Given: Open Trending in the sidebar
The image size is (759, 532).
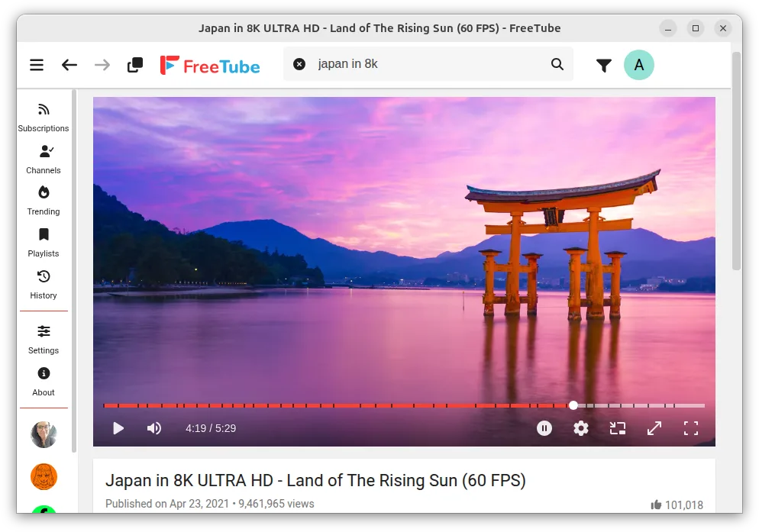Looking at the screenshot, I should click(44, 201).
